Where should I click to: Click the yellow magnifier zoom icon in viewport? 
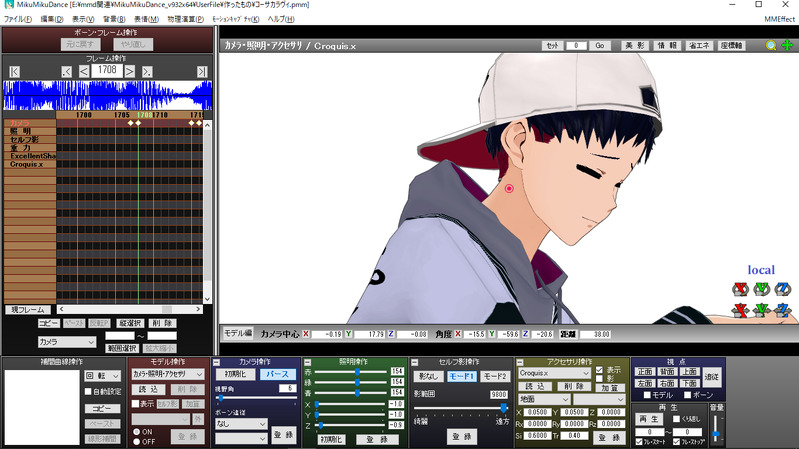(771, 45)
